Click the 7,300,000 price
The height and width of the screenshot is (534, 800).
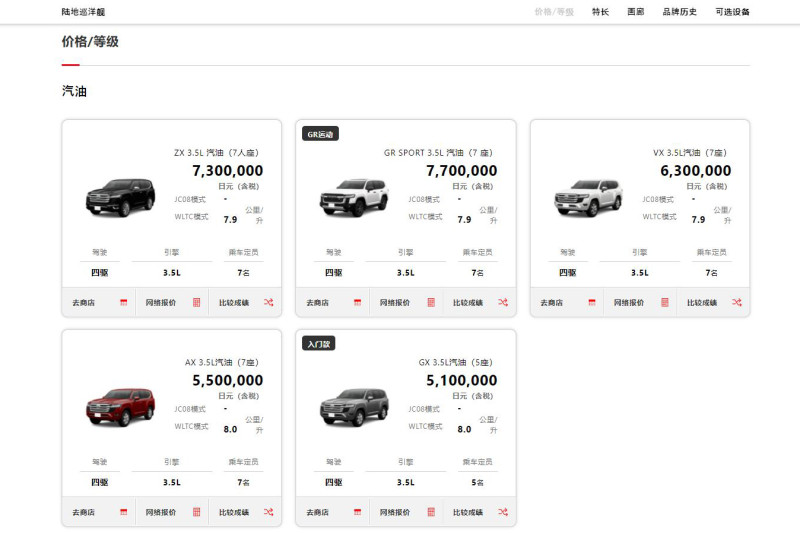pyautogui.click(x=228, y=170)
